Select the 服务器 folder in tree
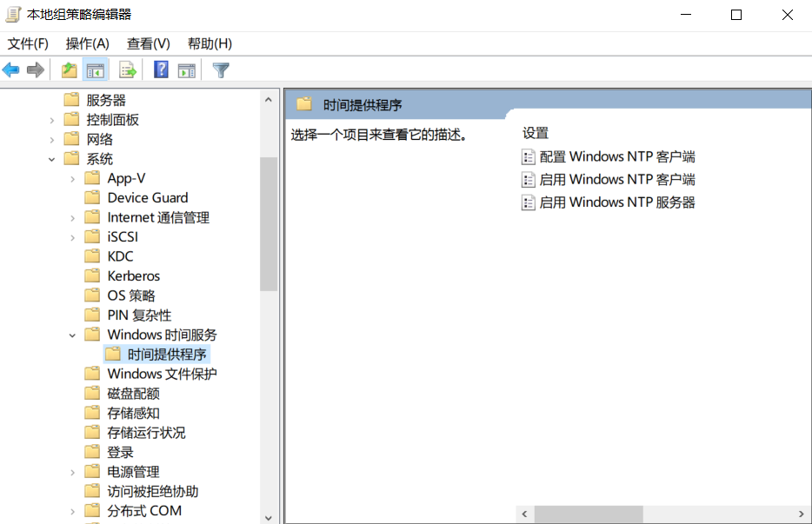Viewport: 812px width, 524px height. pyautogui.click(x=106, y=100)
